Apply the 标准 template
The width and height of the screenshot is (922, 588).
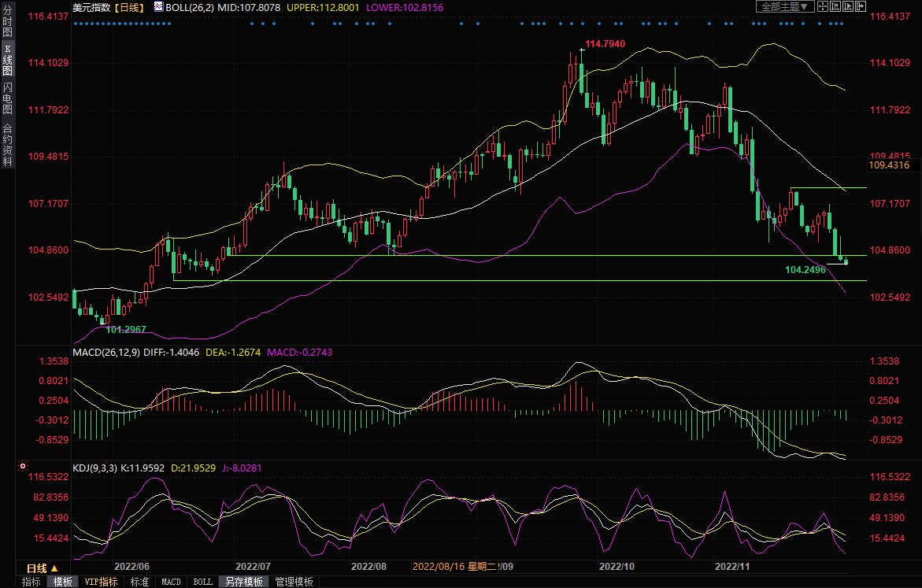point(139,582)
